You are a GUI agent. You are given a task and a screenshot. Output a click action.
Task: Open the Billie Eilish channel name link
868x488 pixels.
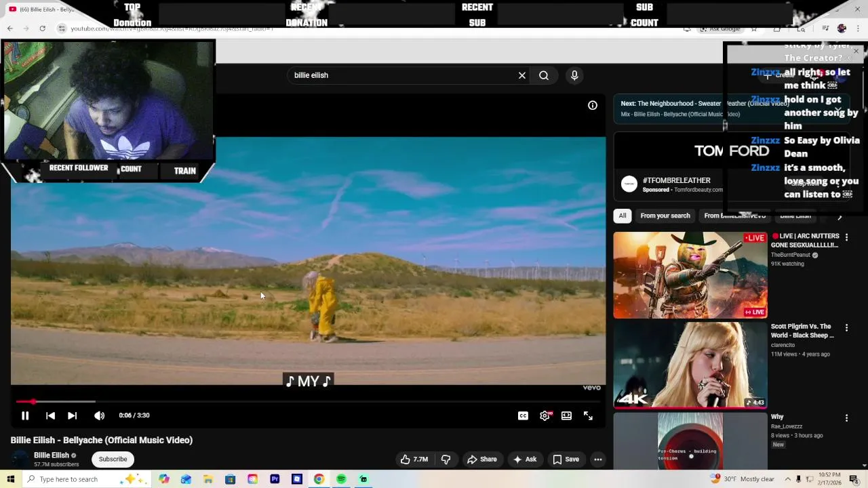click(52, 455)
